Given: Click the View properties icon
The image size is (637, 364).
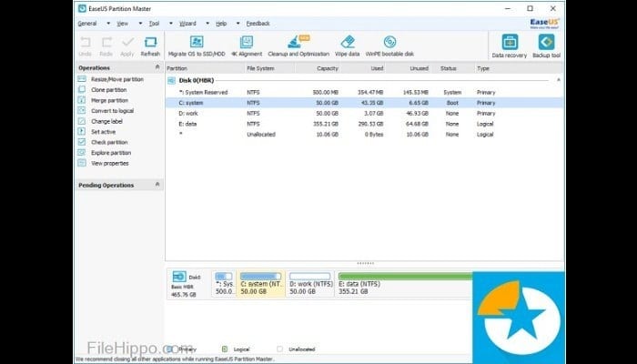Looking at the screenshot, I should coord(82,163).
